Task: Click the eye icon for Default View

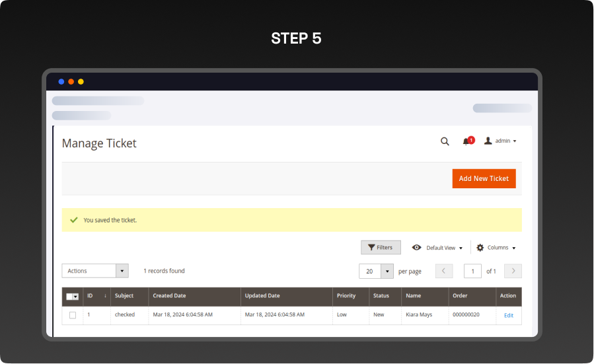Action: [x=417, y=248]
